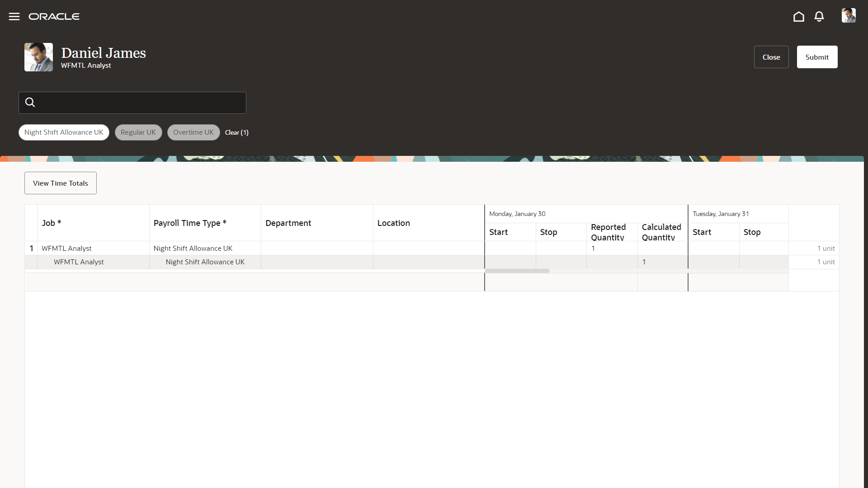Clear the applied filter

[x=236, y=132]
